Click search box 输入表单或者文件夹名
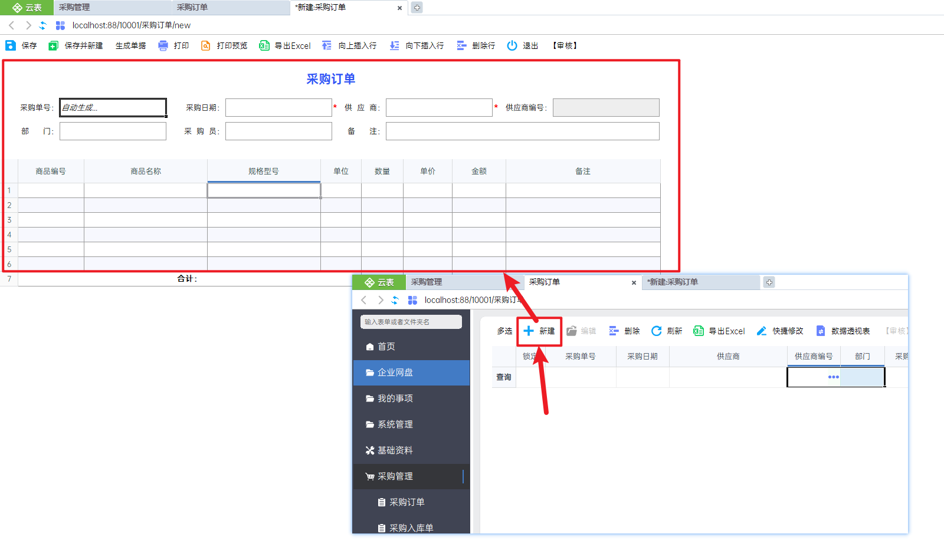The height and width of the screenshot is (560, 944). (x=411, y=322)
